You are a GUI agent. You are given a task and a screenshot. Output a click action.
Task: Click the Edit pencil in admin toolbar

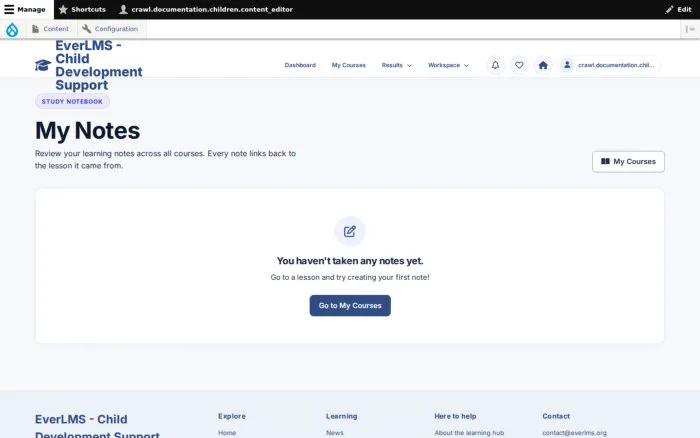[x=678, y=9]
